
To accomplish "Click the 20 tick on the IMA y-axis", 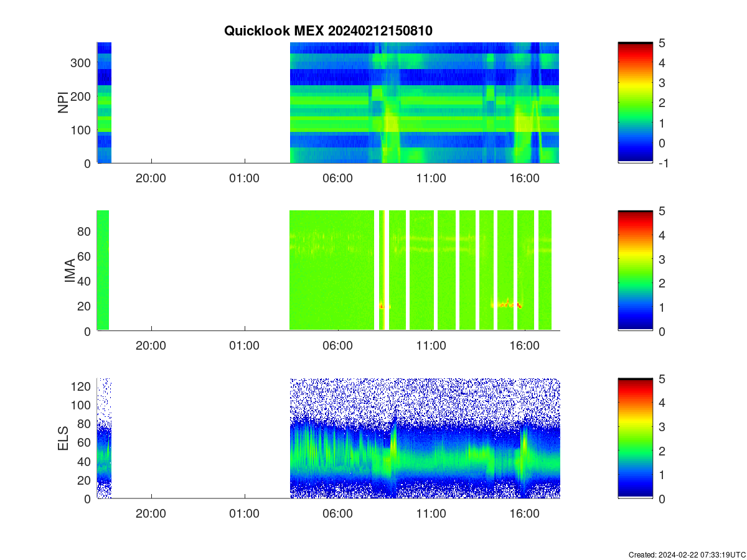I will (85, 306).
